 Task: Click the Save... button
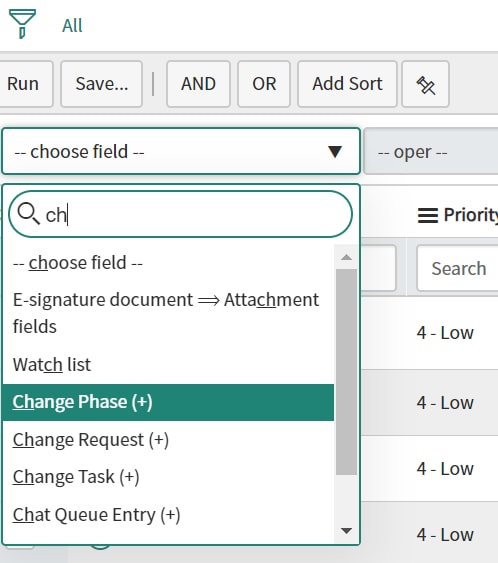click(102, 84)
